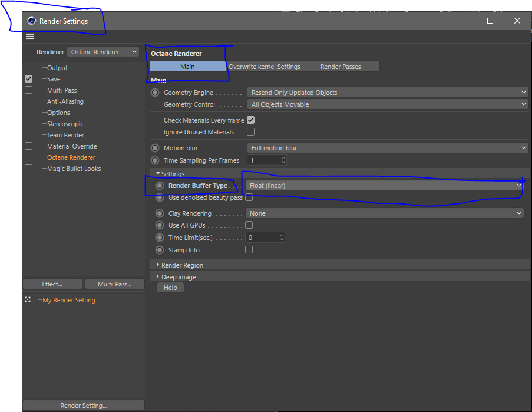Enable the Multi-Pass checkbox

(x=29, y=90)
